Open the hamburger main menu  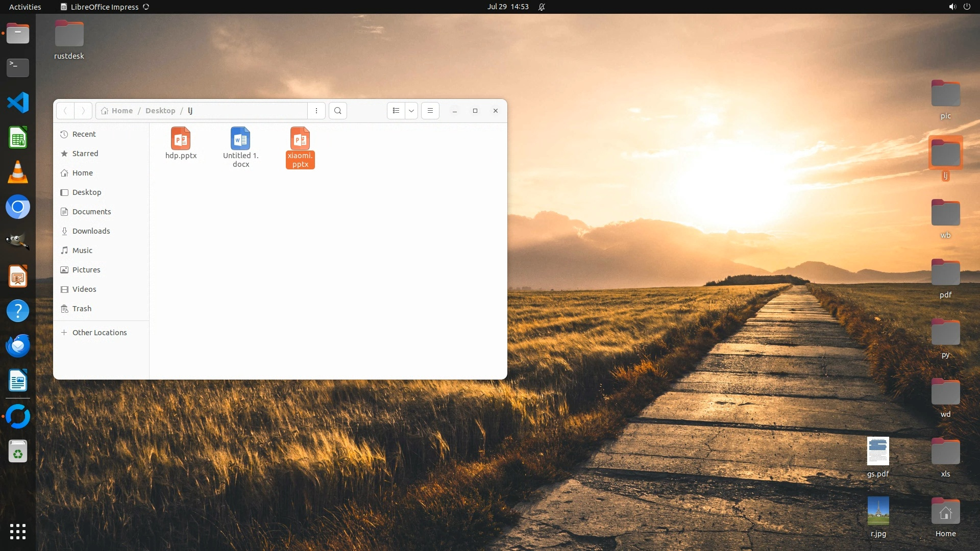430,111
